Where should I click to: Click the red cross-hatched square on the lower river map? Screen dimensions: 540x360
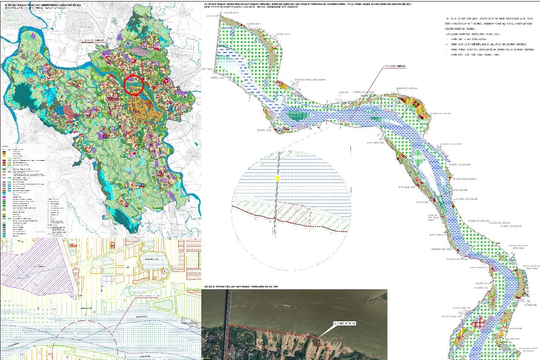point(478,323)
